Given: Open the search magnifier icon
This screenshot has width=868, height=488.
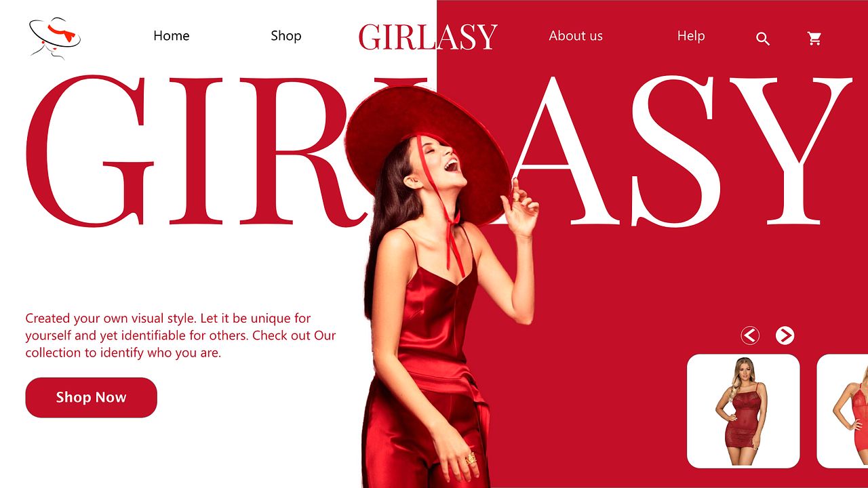Looking at the screenshot, I should (x=763, y=39).
